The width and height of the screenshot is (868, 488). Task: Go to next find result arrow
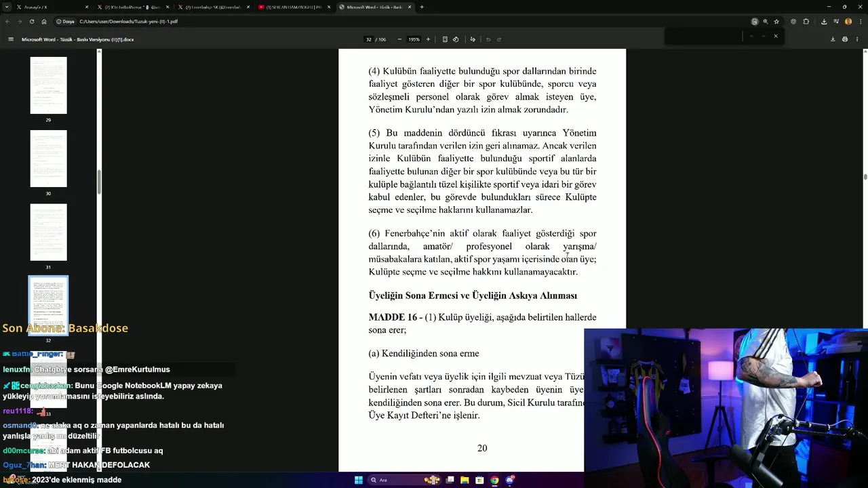pos(763,36)
